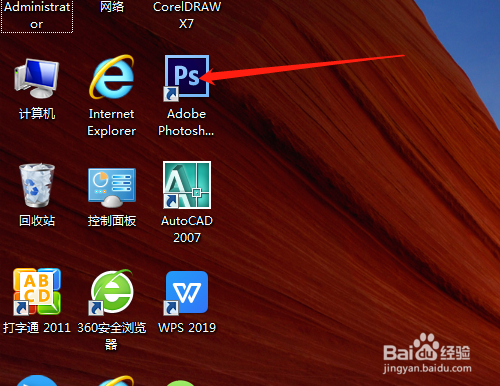The image size is (500, 386).
Task: Click the 'Adobe Photosh...' label text
Action: coord(186,122)
